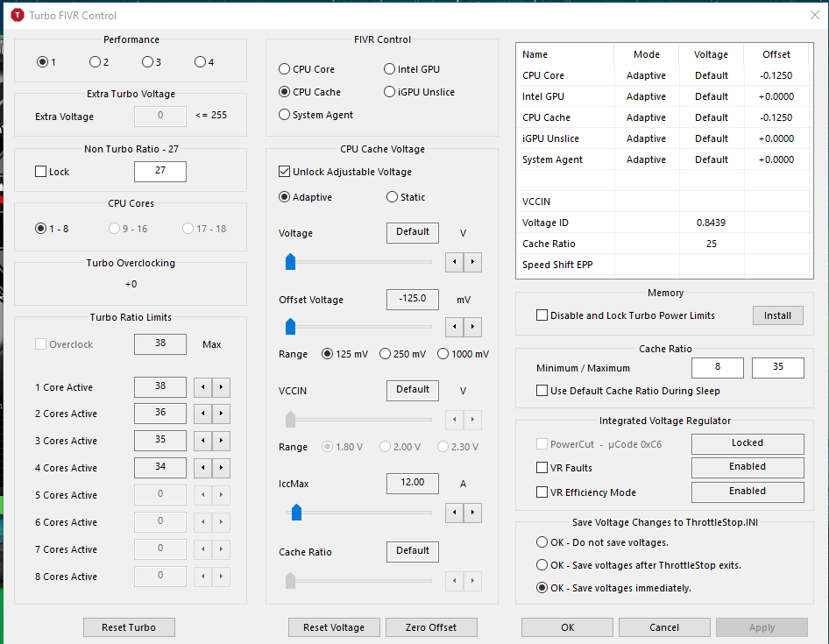Set offset range to 1000 mV
Image resolution: width=829 pixels, height=644 pixels.
point(464,354)
